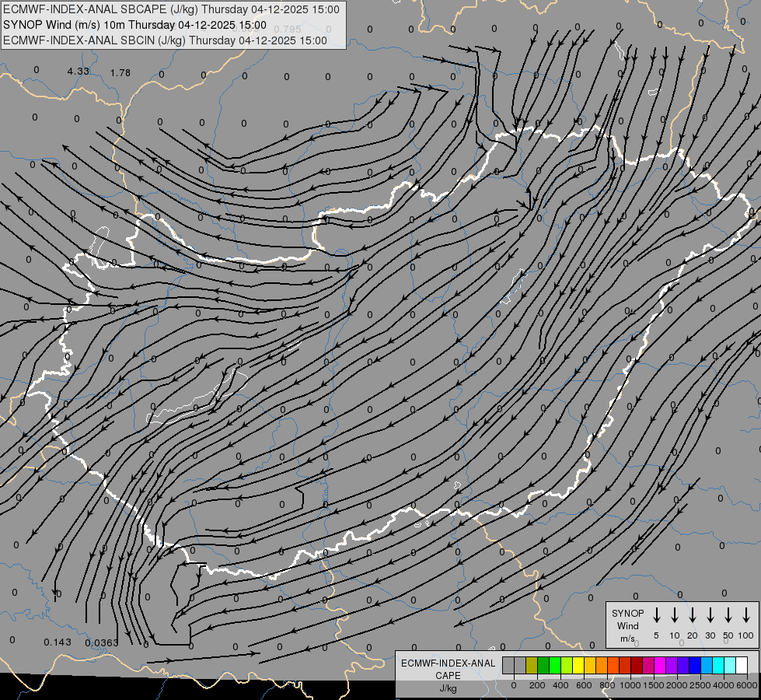The image size is (761, 700).
Task: Click the 1000 tick label in CAPE legend
Action: [630, 685]
